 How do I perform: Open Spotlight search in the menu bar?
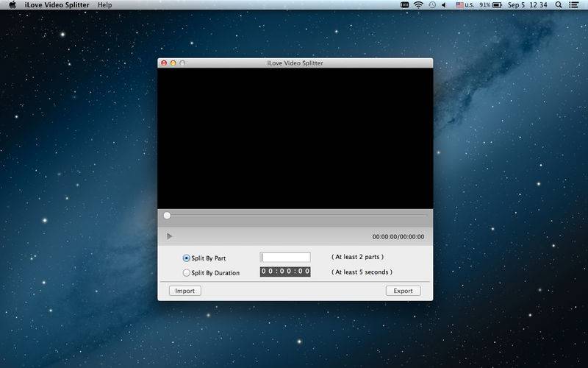[559, 5]
